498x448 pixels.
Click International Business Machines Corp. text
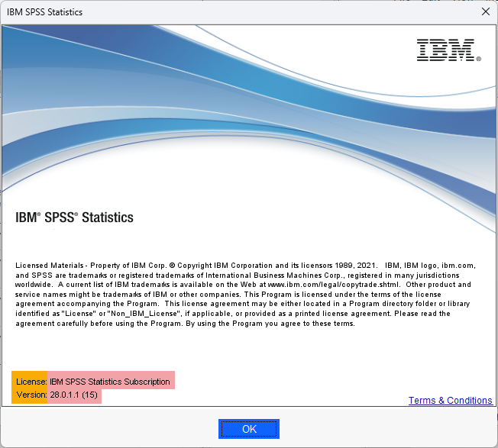click(275, 275)
